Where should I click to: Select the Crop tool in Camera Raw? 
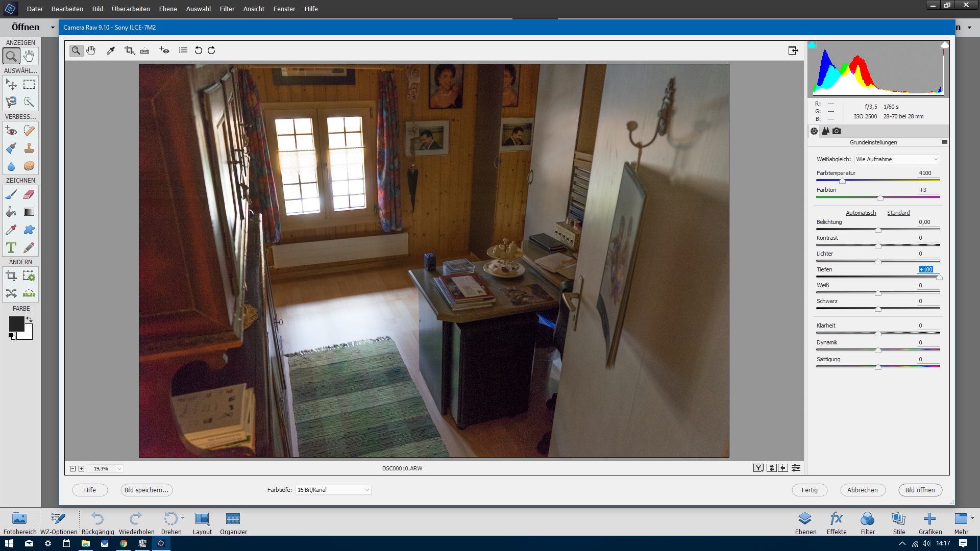coord(129,50)
